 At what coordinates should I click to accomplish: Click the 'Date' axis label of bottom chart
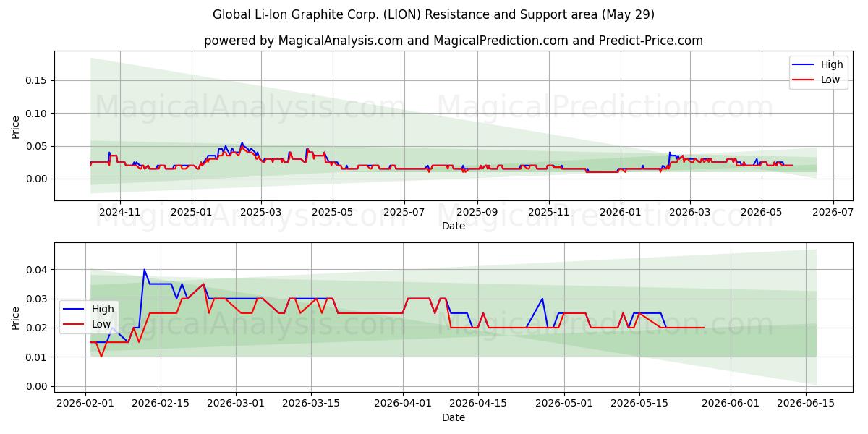(454, 417)
